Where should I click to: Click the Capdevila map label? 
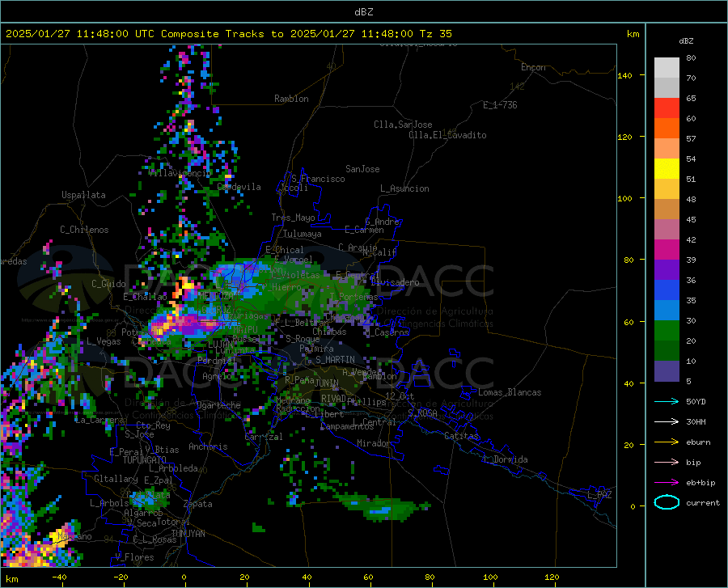click(239, 187)
